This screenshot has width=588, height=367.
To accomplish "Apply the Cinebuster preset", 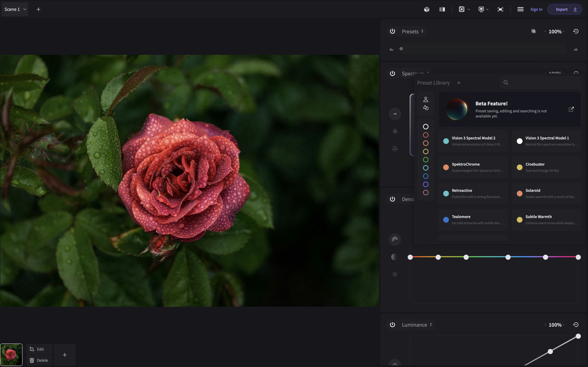I will 546,167.
